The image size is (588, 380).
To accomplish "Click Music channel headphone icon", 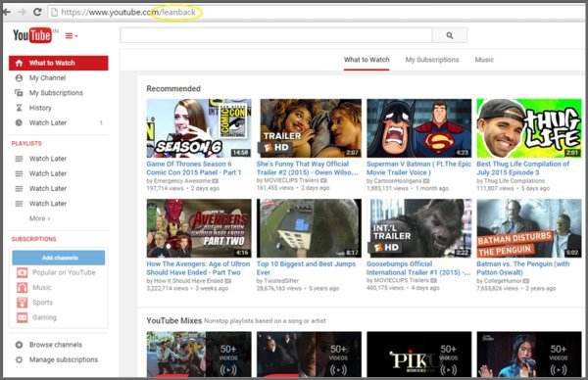I will click(x=23, y=287).
